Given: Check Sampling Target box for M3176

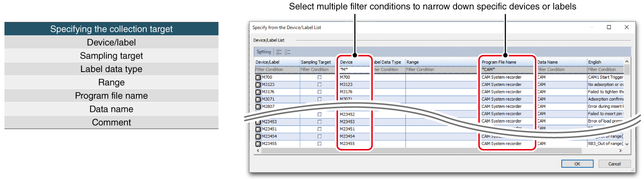Looking at the screenshot, I should [319, 92].
